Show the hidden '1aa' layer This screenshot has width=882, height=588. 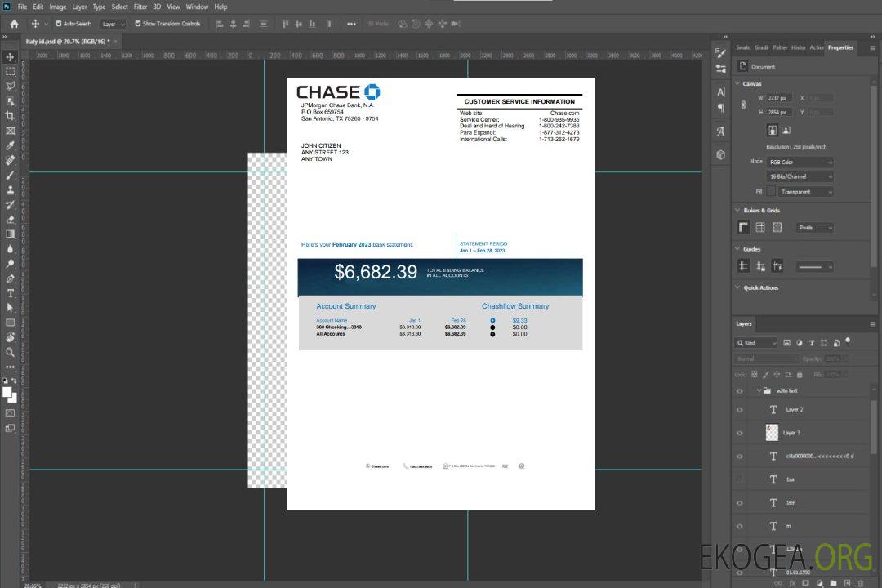(740, 479)
